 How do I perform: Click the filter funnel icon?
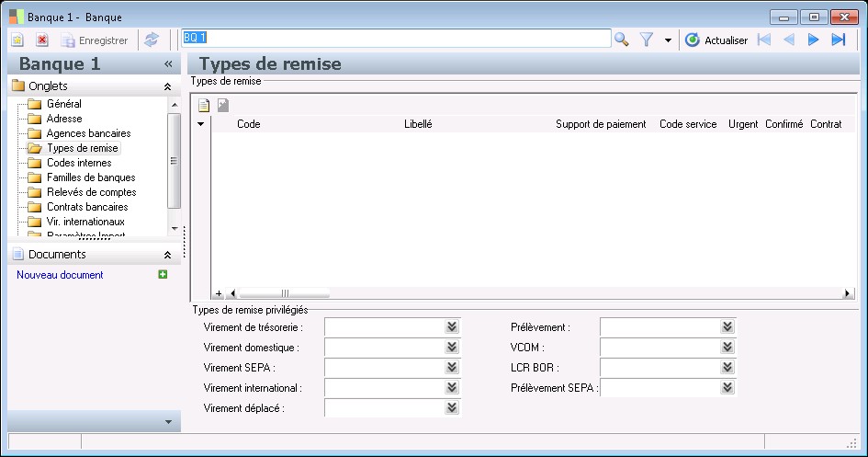tap(646, 40)
